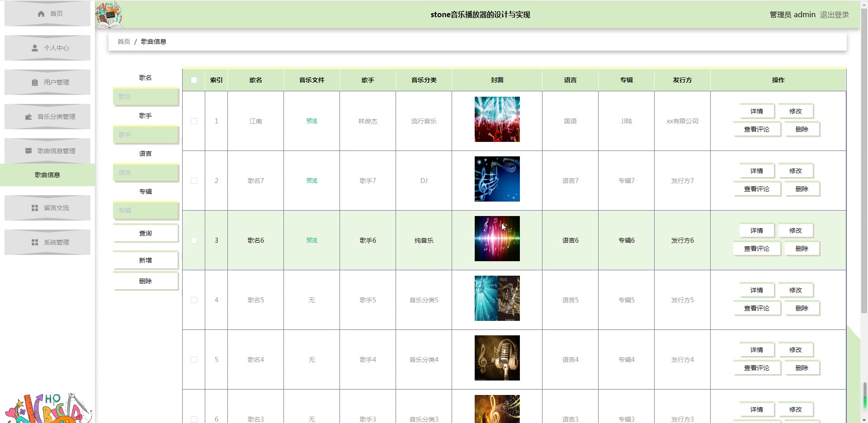Click 删除 in the 江南 row
Viewport: 868px width, 423px height.
coord(802,129)
